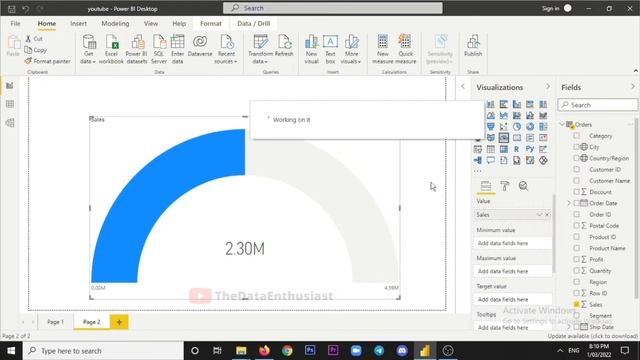The width and height of the screenshot is (640, 360).
Task: Check the City field checkbox
Action: (576, 147)
